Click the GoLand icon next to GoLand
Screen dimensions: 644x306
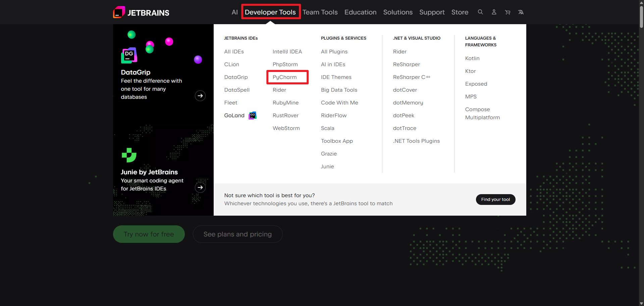pos(253,116)
